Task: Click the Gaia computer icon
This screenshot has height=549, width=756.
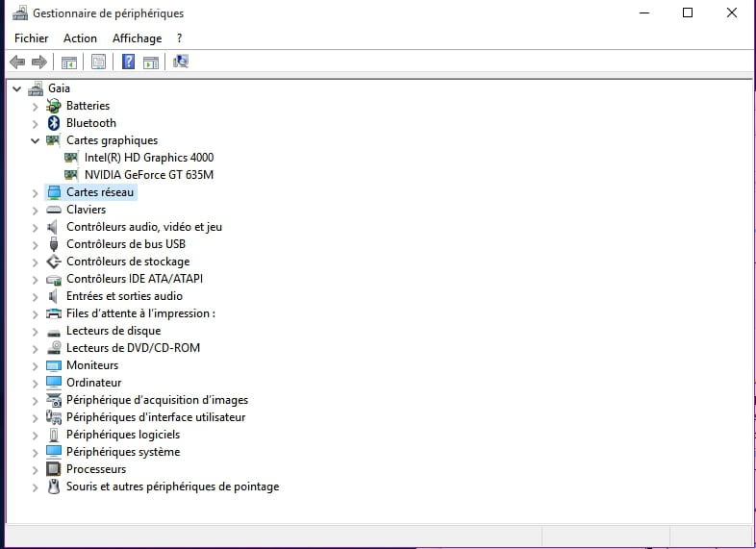Action: pos(36,88)
